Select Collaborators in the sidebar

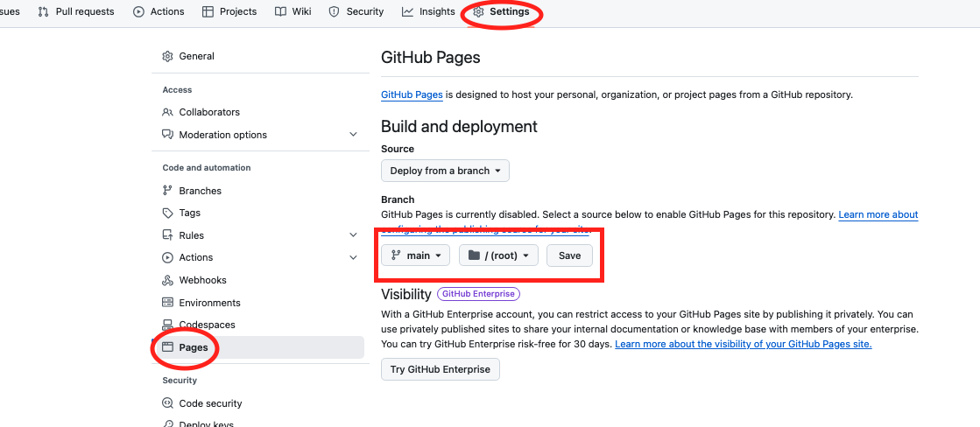(x=209, y=112)
